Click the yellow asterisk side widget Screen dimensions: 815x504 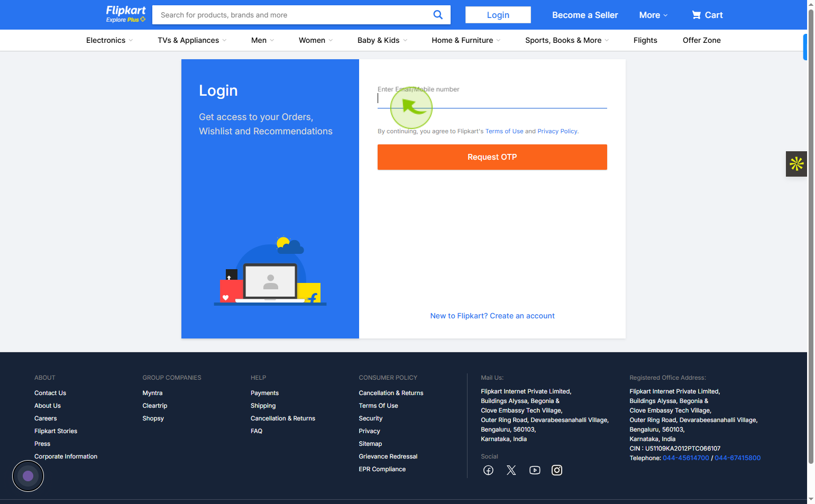point(796,164)
